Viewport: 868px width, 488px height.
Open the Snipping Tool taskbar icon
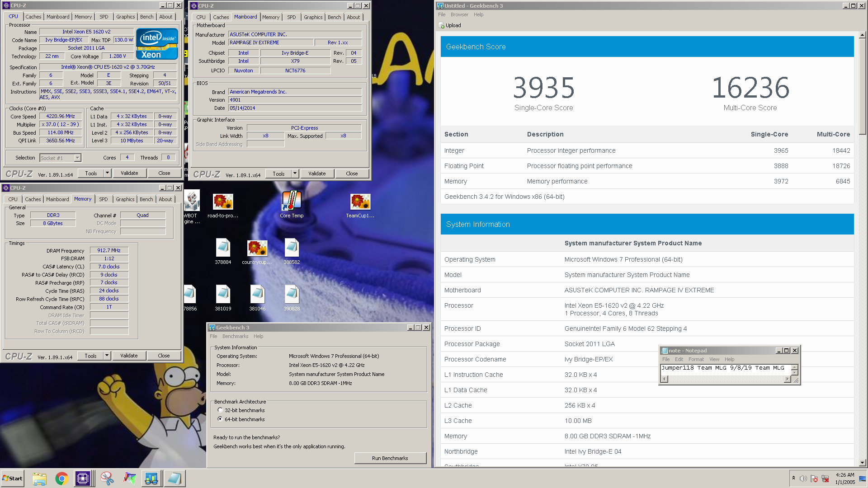[107, 479]
